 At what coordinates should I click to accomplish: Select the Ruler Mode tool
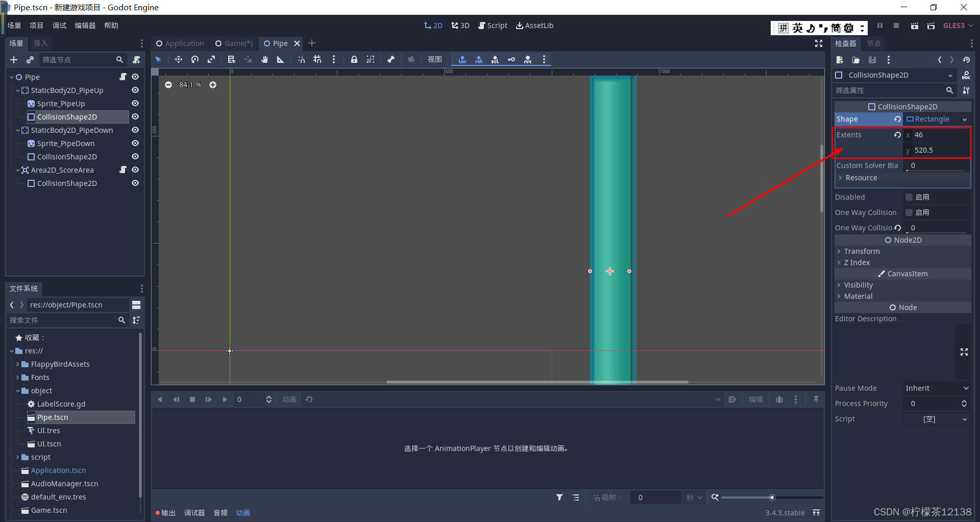280,60
